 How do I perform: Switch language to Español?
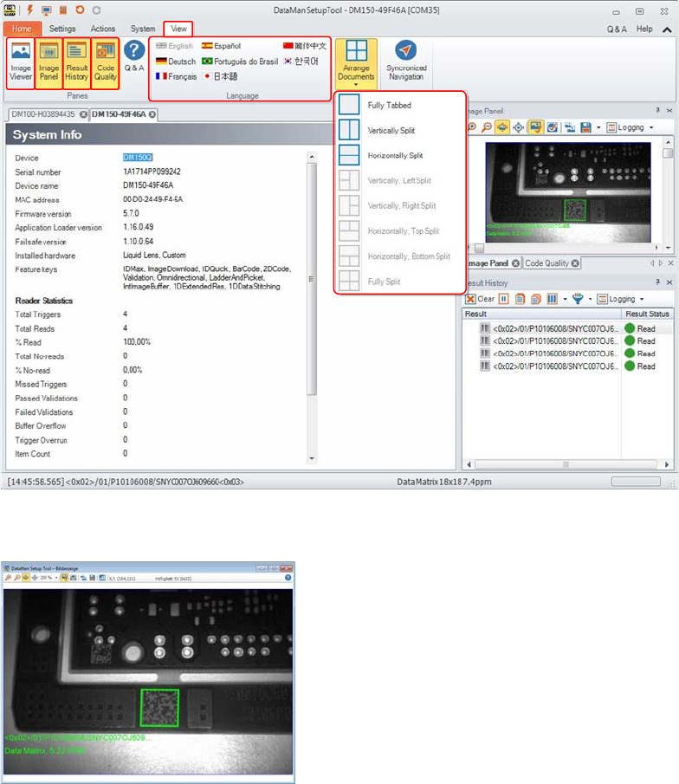[x=221, y=46]
